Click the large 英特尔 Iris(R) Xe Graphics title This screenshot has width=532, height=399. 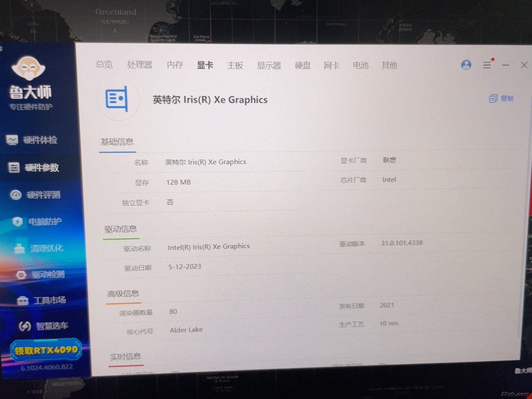tap(210, 100)
